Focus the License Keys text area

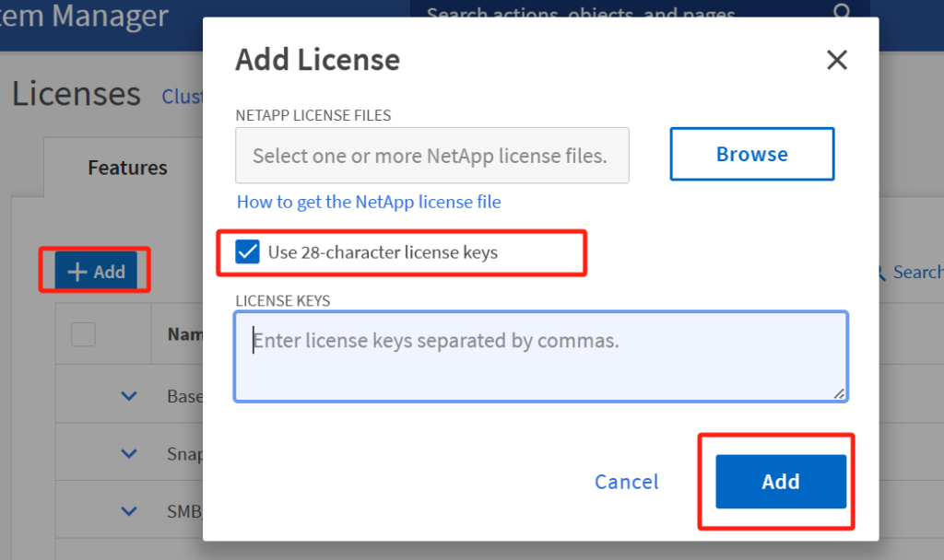click(x=540, y=356)
